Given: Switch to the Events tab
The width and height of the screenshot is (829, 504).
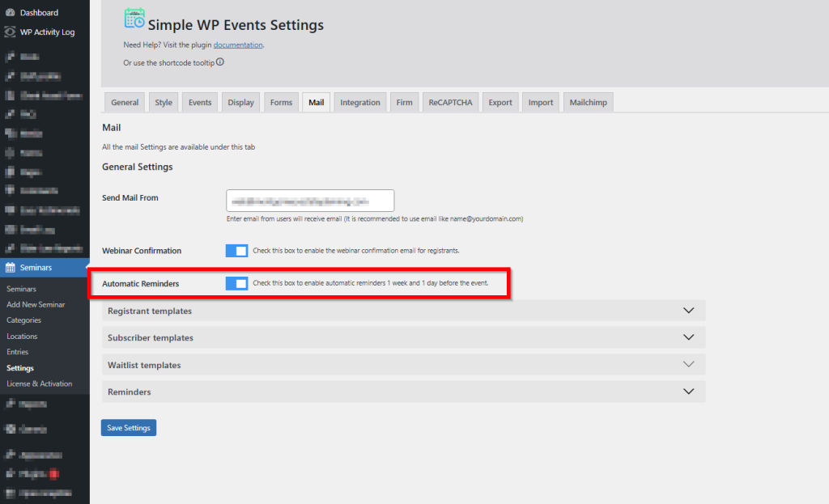Looking at the screenshot, I should coord(200,103).
